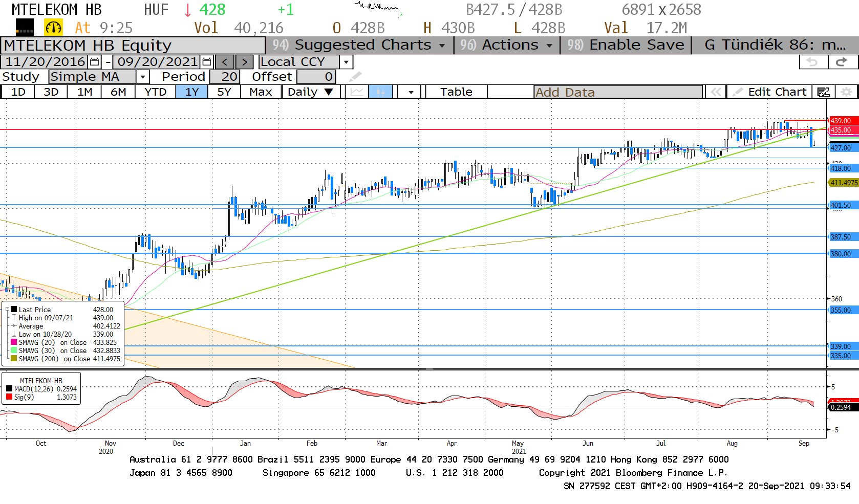Click the undo arrow button
The height and width of the screenshot is (504, 859).
(x=812, y=62)
